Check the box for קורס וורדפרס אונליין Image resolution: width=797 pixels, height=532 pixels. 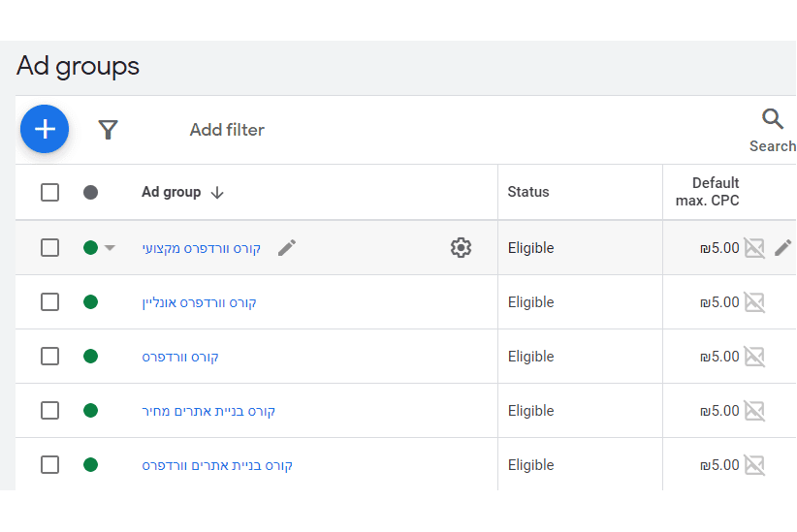point(49,301)
